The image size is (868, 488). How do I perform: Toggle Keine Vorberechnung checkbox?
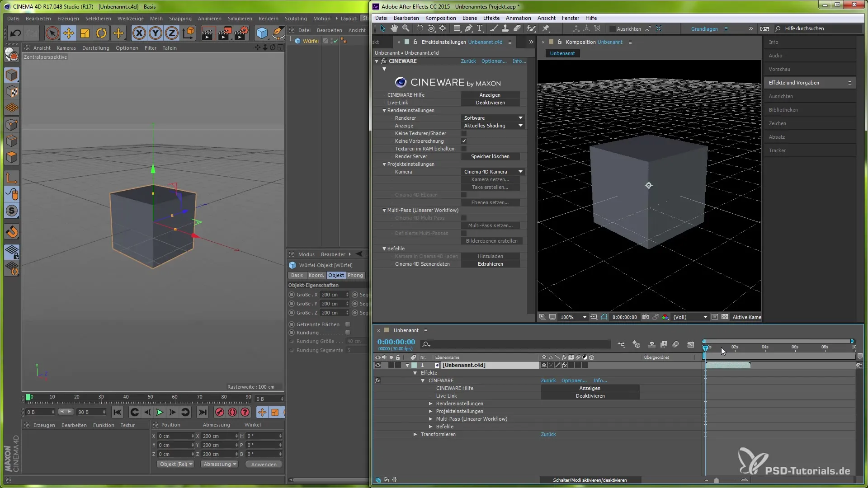coord(463,141)
